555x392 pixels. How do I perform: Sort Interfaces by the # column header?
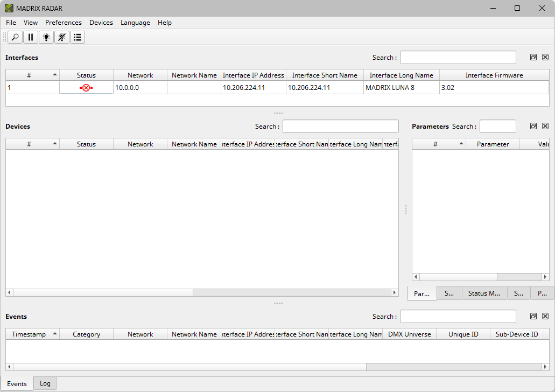(x=32, y=75)
